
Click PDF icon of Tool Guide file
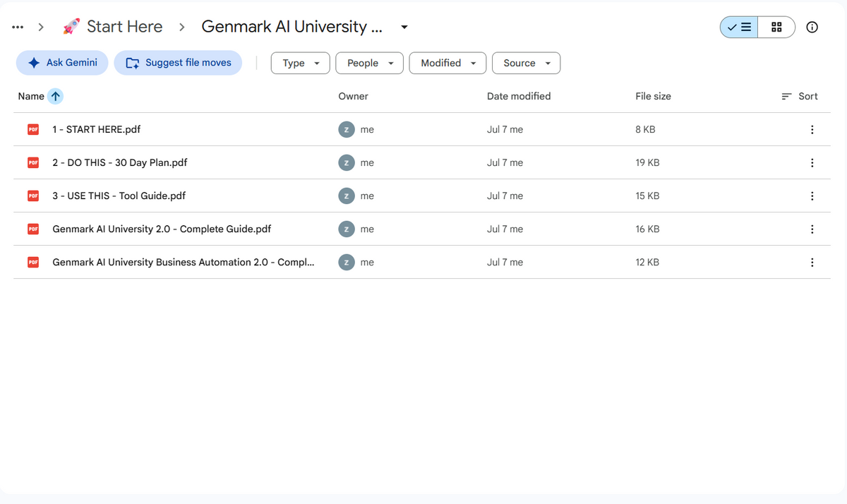click(33, 196)
